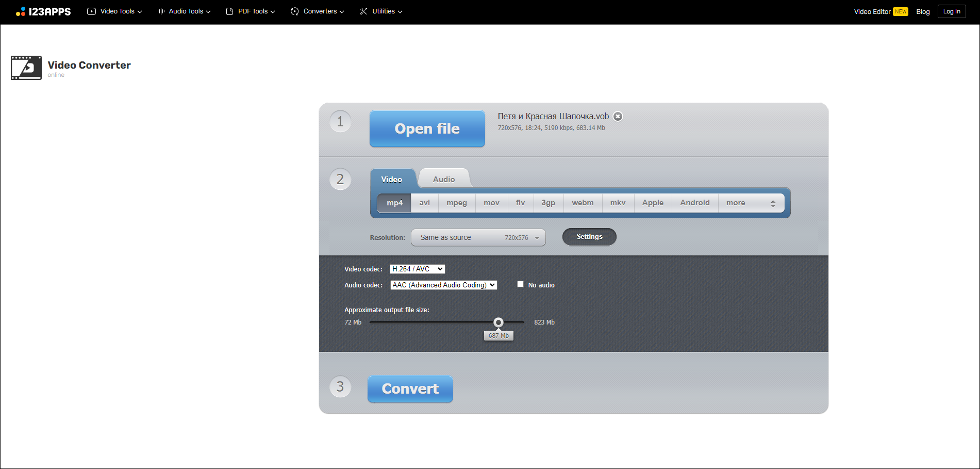Select the mov format

(492, 203)
